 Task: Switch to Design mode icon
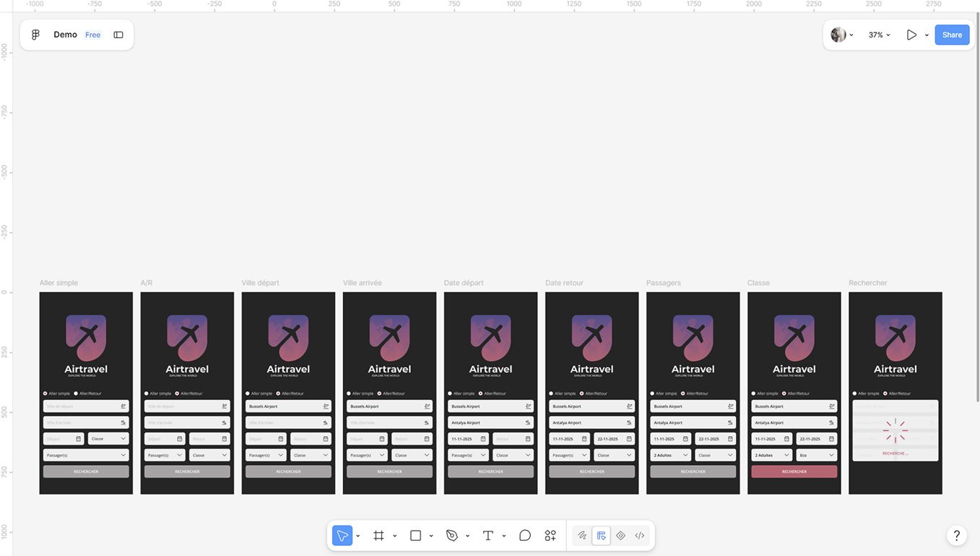click(601, 536)
